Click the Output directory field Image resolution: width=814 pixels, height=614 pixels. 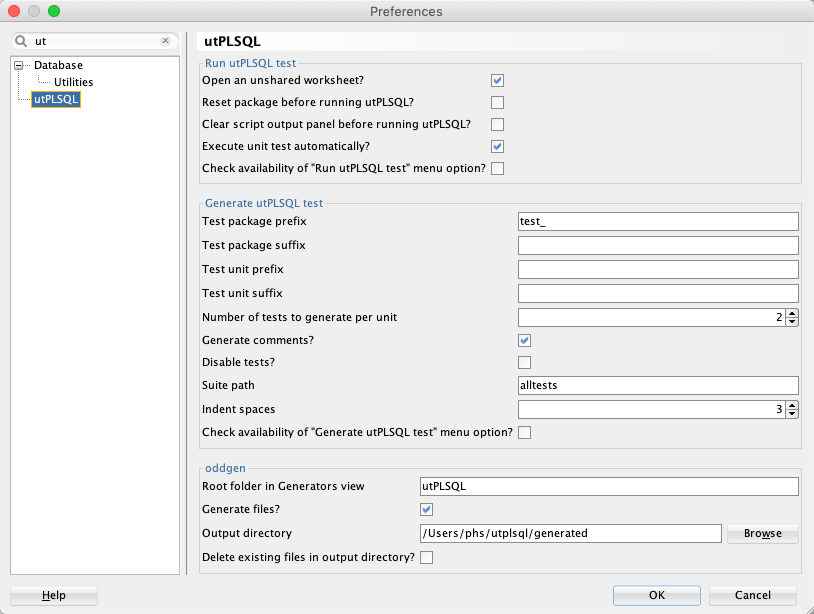click(571, 534)
